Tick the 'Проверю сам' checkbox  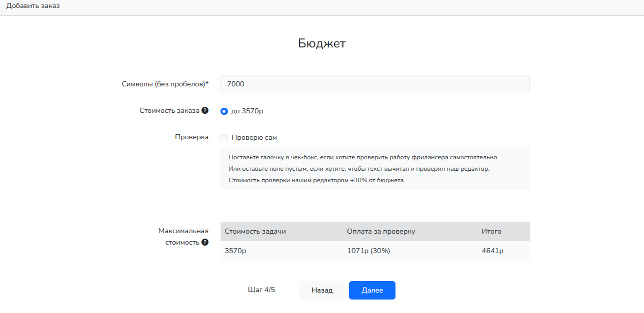click(224, 138)
